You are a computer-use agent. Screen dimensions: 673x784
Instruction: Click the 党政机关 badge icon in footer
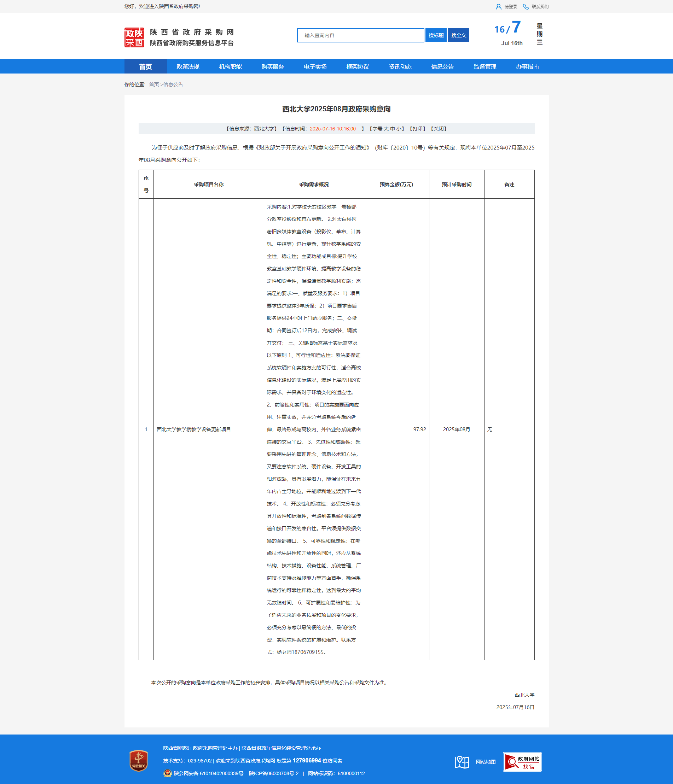pos(139,760)
